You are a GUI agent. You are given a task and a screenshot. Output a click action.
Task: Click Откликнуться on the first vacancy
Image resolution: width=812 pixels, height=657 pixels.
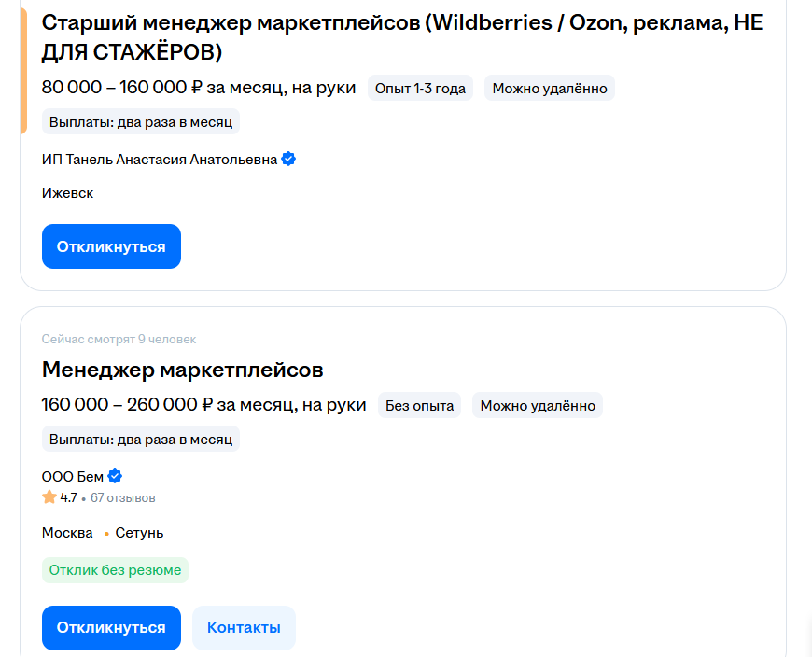111,245
